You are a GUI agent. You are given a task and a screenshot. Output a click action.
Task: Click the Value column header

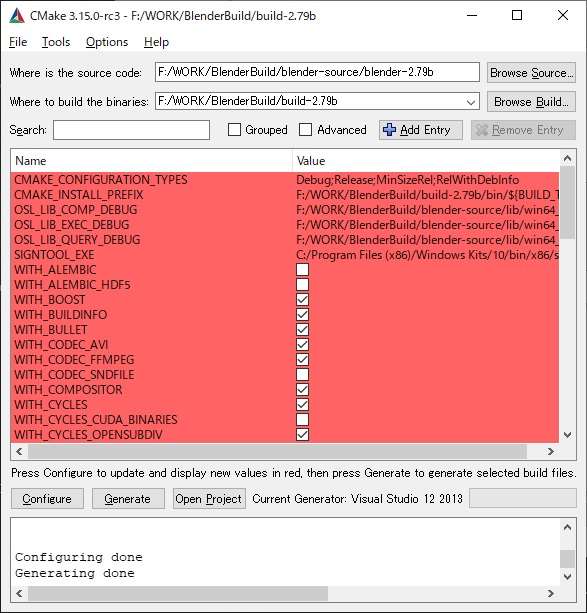pyautogui.click(x=425, y=161)
